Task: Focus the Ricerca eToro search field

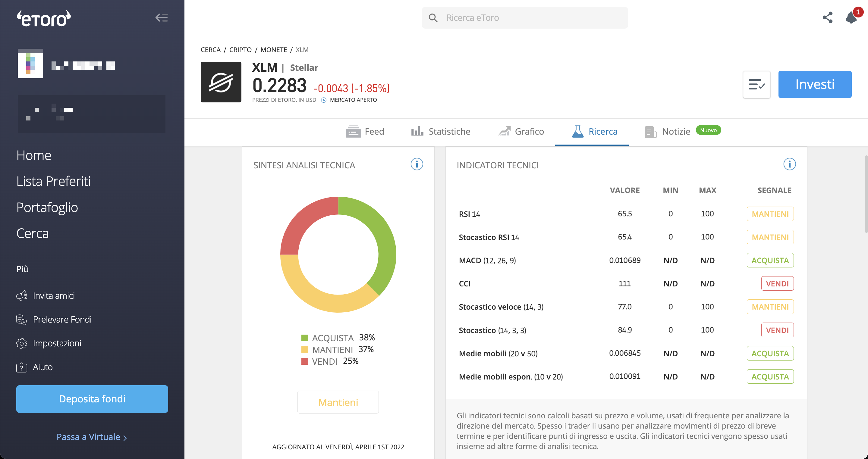Action: click(x=525, y=17)
